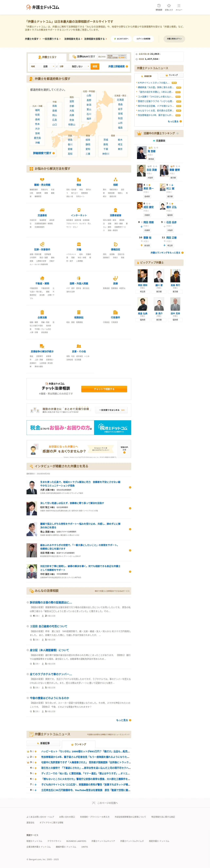Open よくあるお問い合わせ・ヘルプ footer link

(40, 817)
